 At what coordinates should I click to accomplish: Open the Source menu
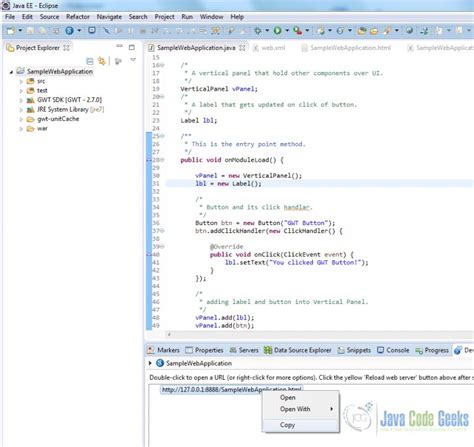click(49, 17)
